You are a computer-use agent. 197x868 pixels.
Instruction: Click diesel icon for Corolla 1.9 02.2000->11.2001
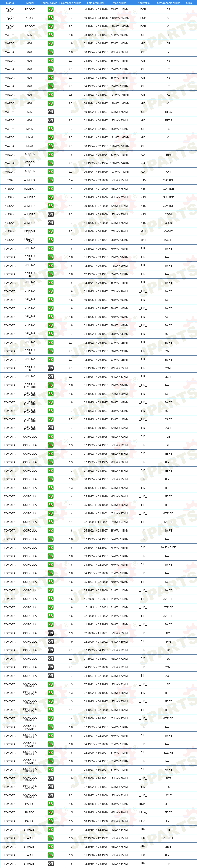50,633
